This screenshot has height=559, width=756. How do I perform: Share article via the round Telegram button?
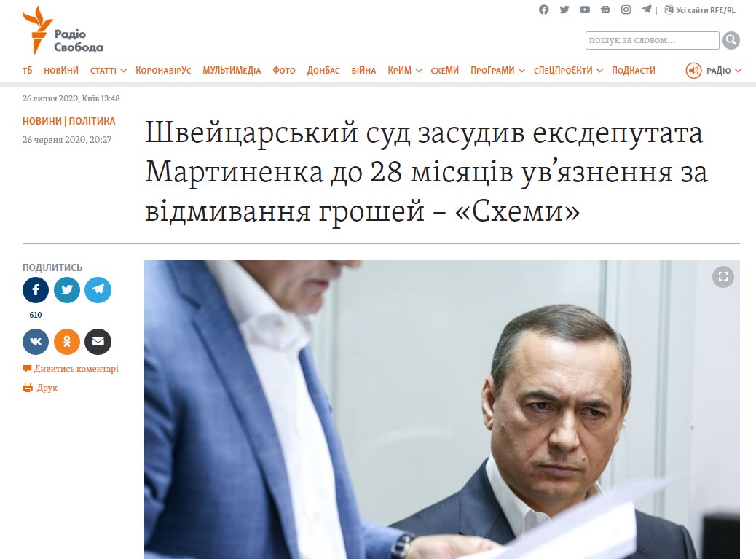click(98, 290)
